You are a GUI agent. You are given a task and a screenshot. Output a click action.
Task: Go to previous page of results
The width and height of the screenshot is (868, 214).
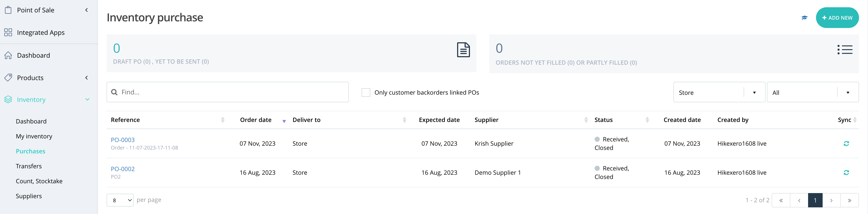coord(799,200)
